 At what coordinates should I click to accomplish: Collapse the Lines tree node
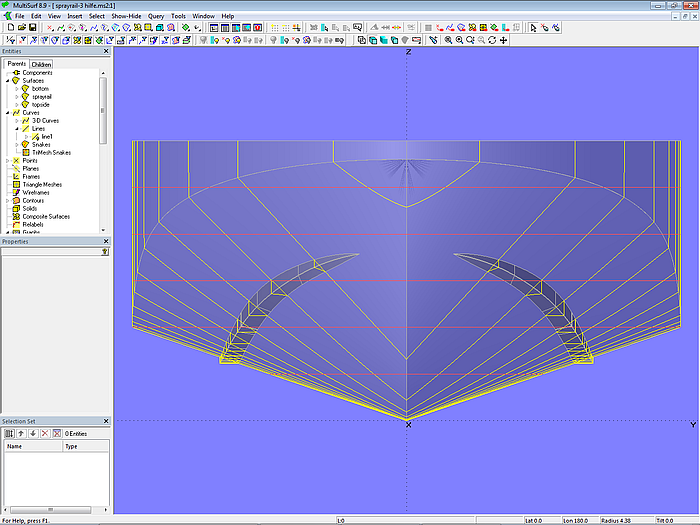point(16,129)
